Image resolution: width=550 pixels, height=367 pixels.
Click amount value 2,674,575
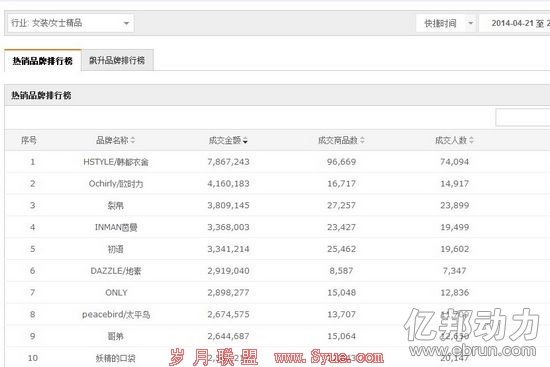(228, 314)
